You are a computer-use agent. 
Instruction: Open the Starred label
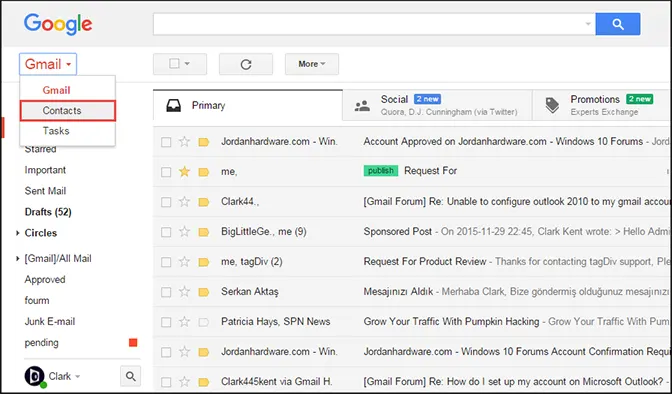[x=40, y=149]
